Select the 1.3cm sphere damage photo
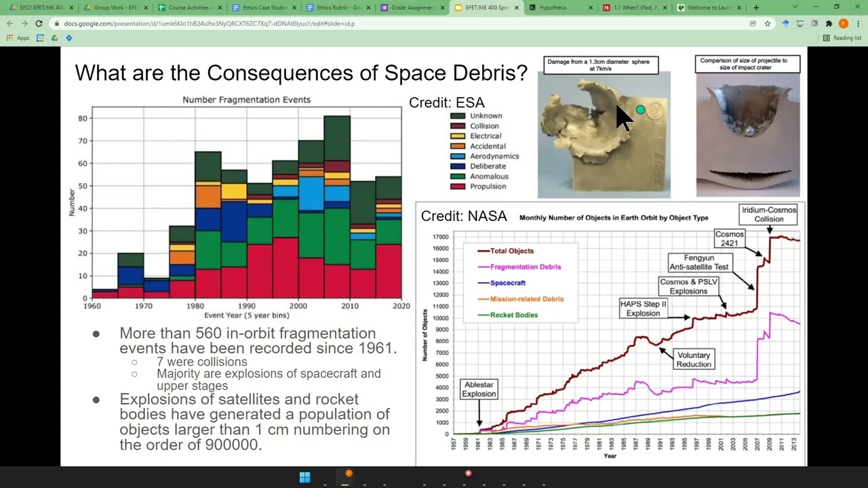This screenshot has height=488, width=868. pyautogui.click(x=604, y=135)
